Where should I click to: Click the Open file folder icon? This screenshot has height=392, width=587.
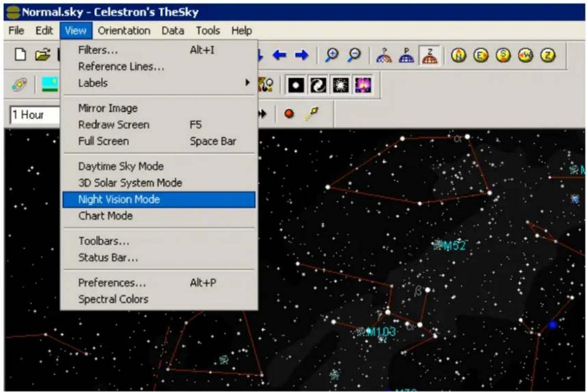42,55
